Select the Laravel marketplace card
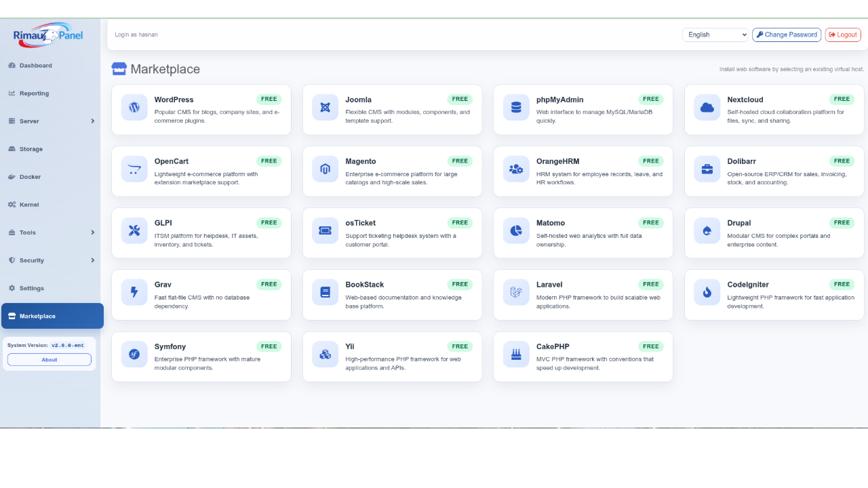 pos(583,295)
